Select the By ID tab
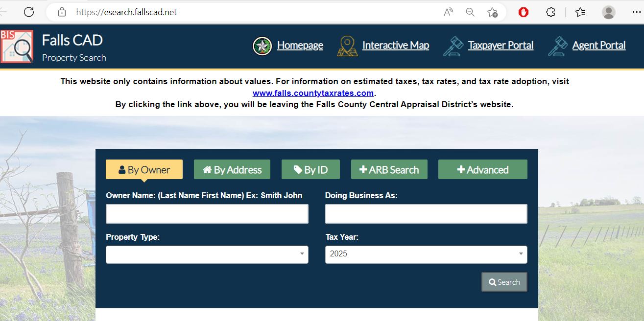 click(310, 169)
